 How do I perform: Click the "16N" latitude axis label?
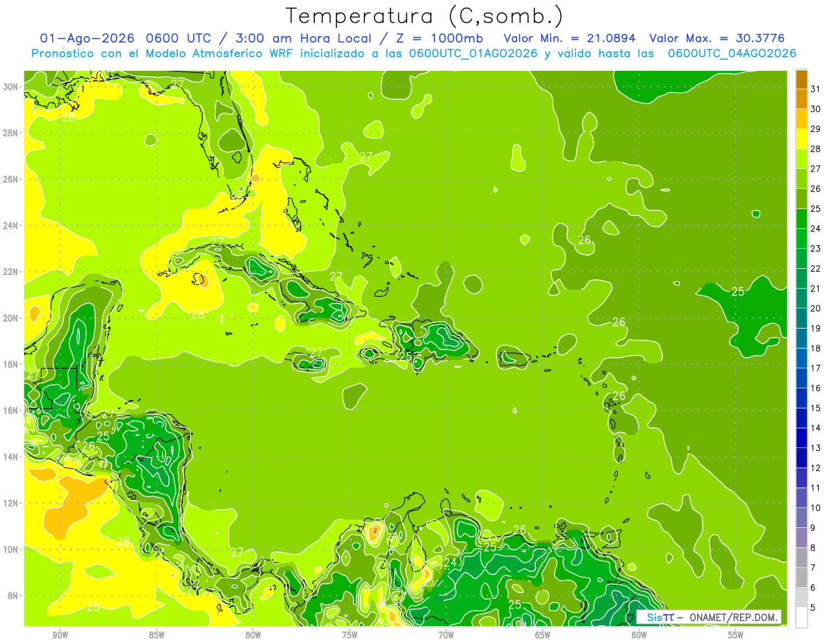coord(11,411)
